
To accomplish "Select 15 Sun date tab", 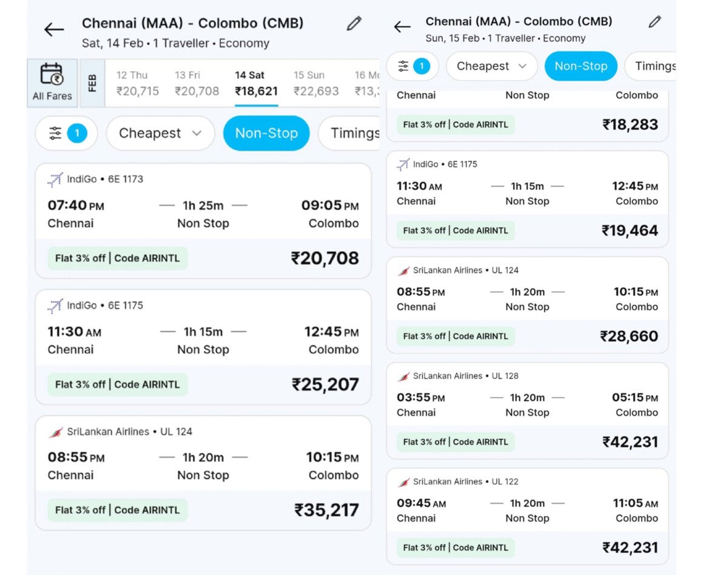I will pos(315,83).
